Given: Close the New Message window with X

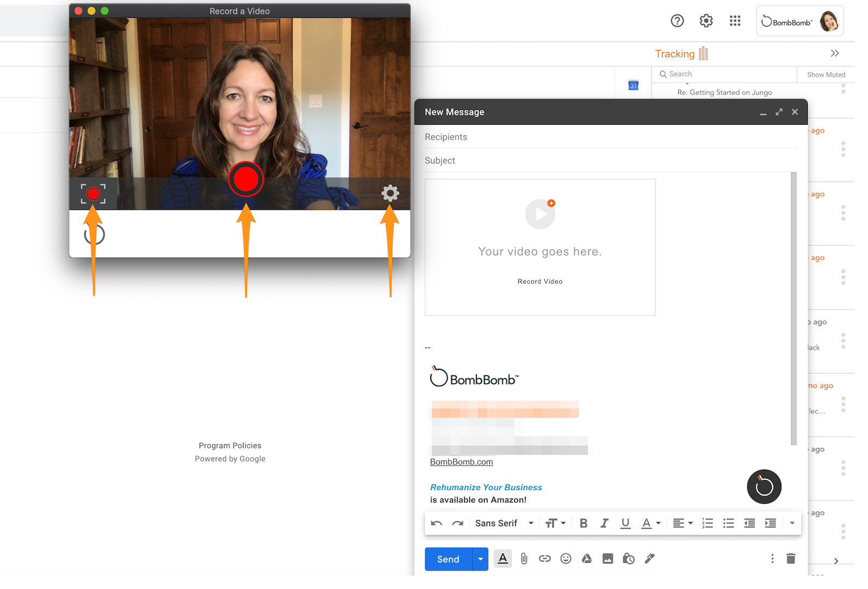Looking at the screenshot, I should point(795,112).
